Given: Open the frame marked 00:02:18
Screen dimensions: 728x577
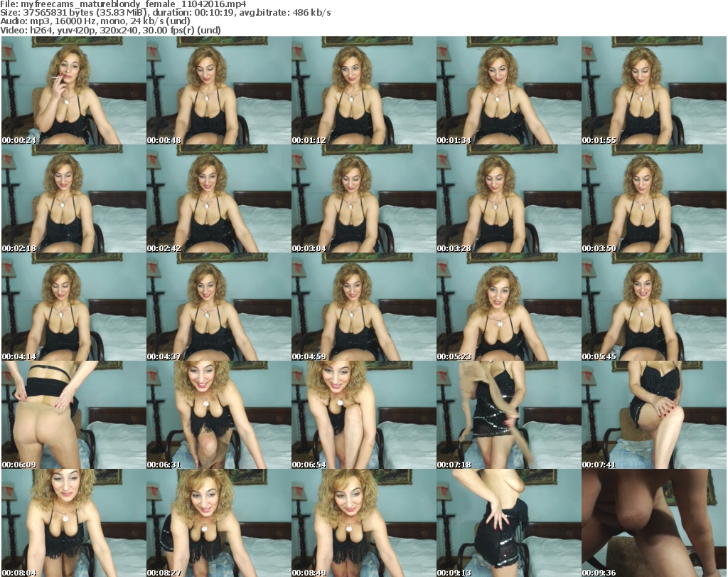Looking at the screenshot, I should [73, 198].
